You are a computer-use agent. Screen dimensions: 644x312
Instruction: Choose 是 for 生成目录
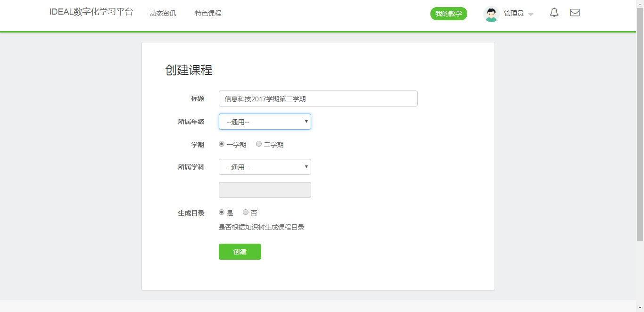[x=222, y=213]
